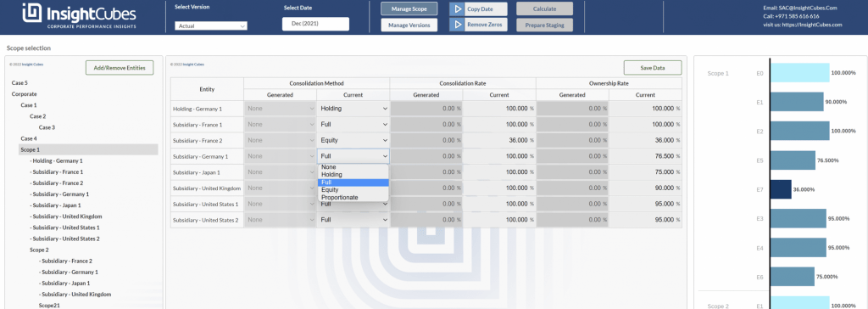Screen dimensions: 868x309
Task: Choose Full in the open method list
Action: [353, 183]
